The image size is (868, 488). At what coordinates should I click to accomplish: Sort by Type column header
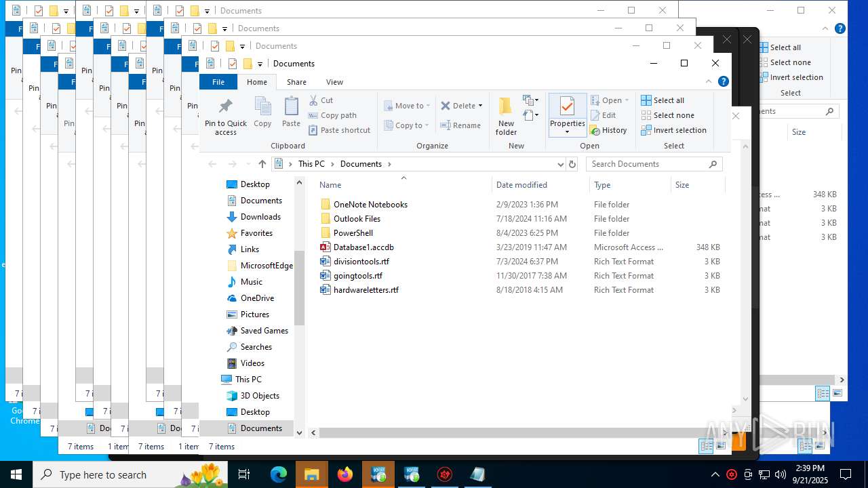630,184
